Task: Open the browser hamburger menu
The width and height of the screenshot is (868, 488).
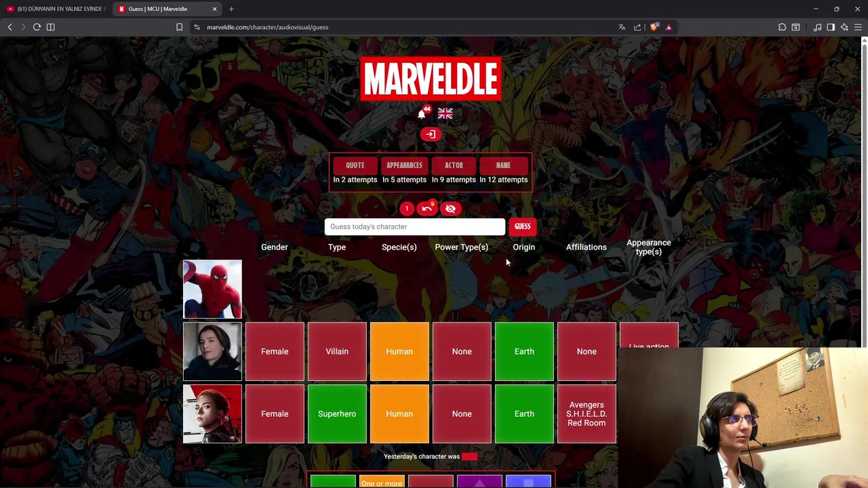Action: pos(858,27)
